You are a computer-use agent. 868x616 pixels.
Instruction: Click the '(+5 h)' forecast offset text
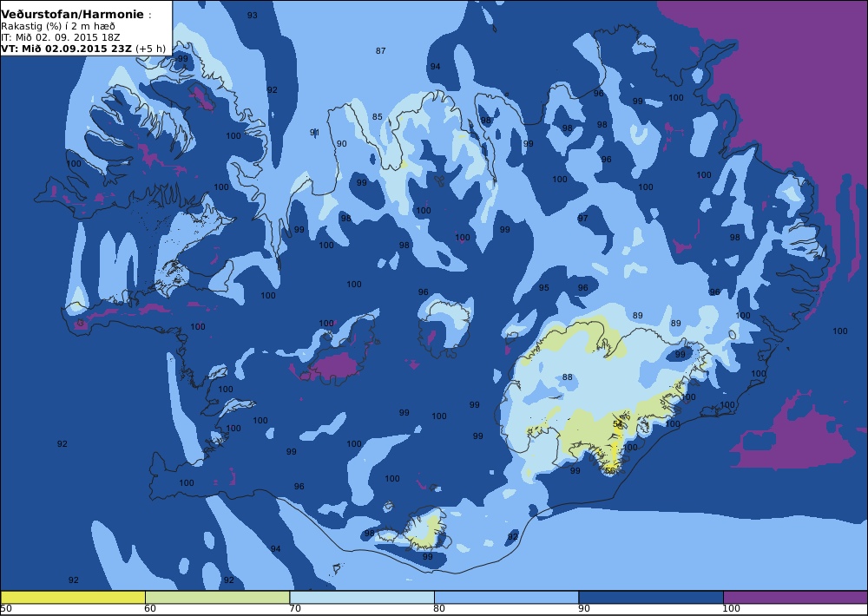pos(150,48)
